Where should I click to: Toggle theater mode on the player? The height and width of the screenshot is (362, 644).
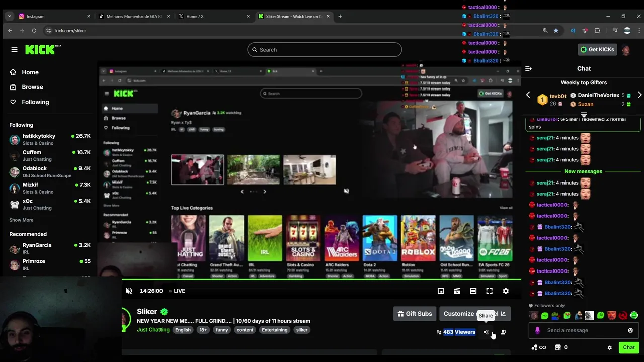point(473,291)
